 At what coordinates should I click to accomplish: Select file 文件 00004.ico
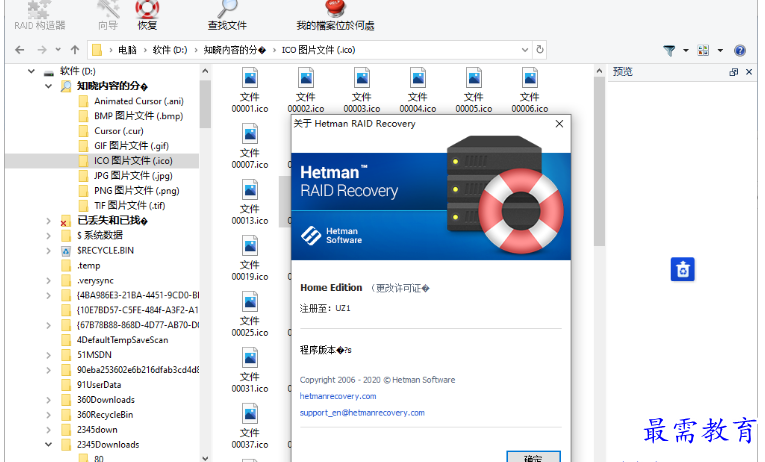[418, 90]
